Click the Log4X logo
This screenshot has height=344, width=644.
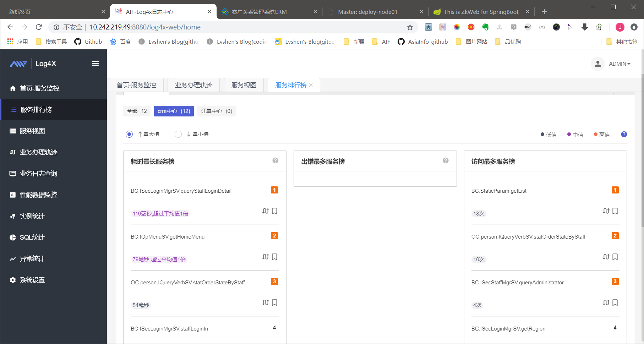[33, 64]
